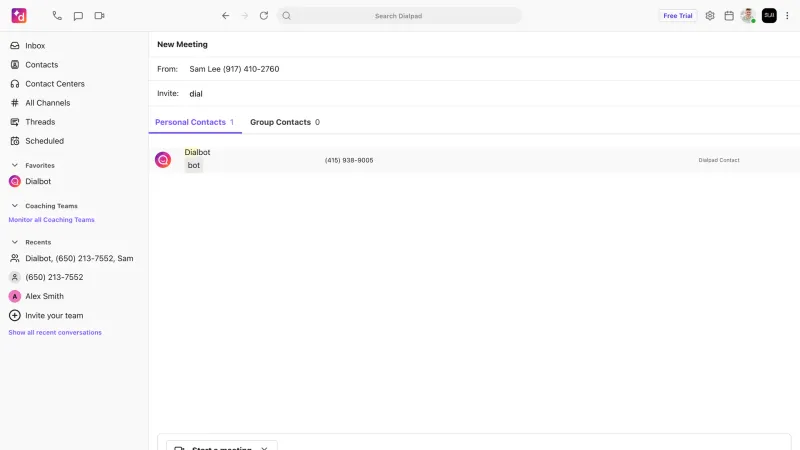Reload with the refresh icon
Screen dimensions: 800x450
pos(264,16)
